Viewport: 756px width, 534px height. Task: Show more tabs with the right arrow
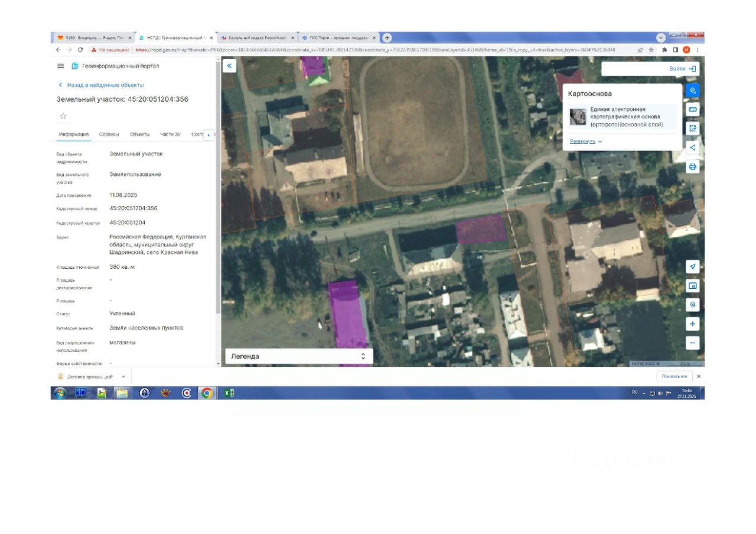[208, 135]
